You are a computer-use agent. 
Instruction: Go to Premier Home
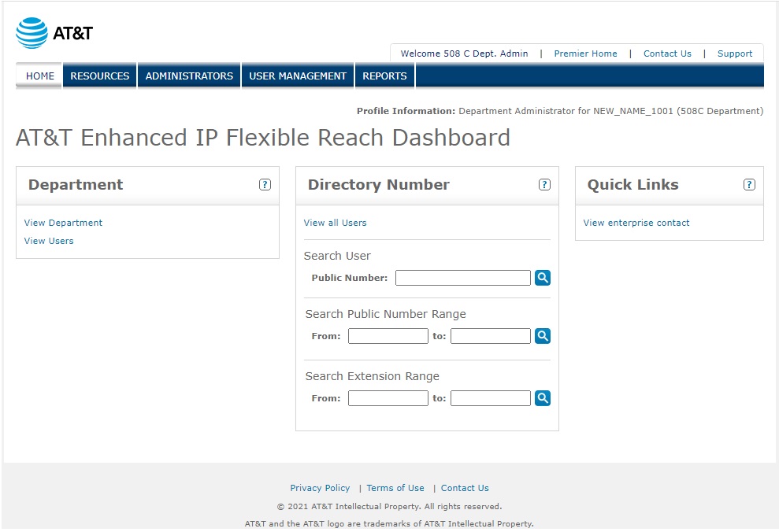[x=585, y=54]
